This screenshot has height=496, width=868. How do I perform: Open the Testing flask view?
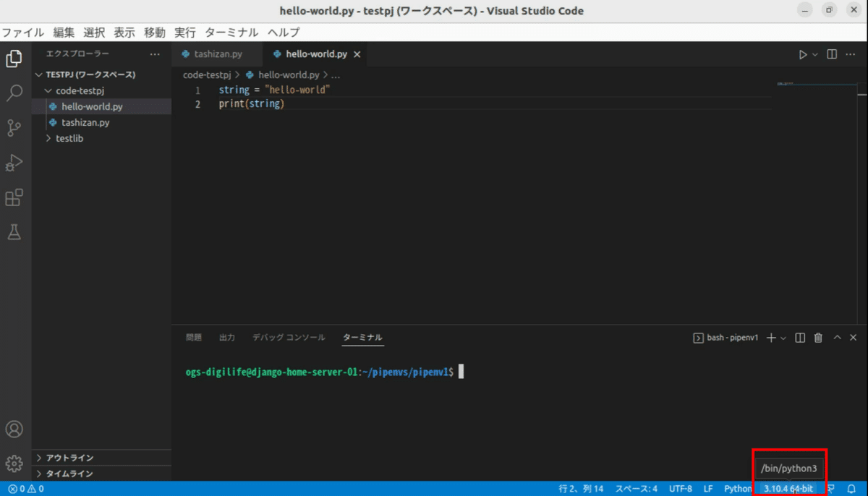[14, 232]
